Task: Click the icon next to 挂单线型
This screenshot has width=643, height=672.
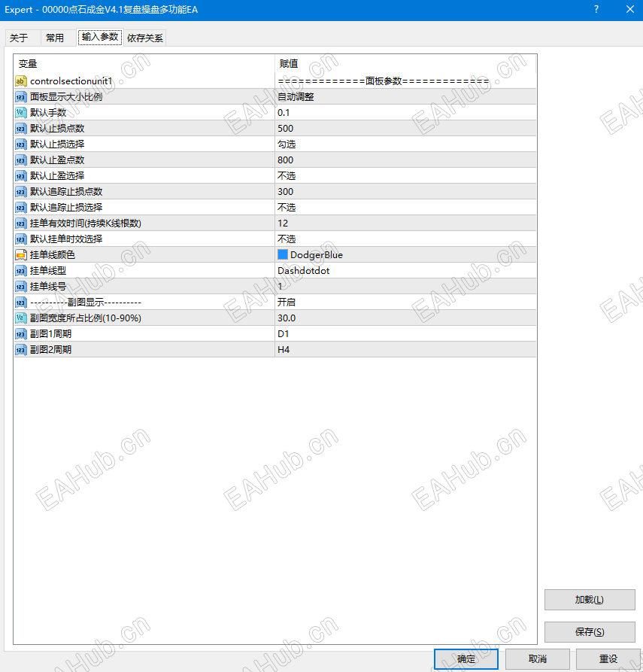Action: click(20, 271)
